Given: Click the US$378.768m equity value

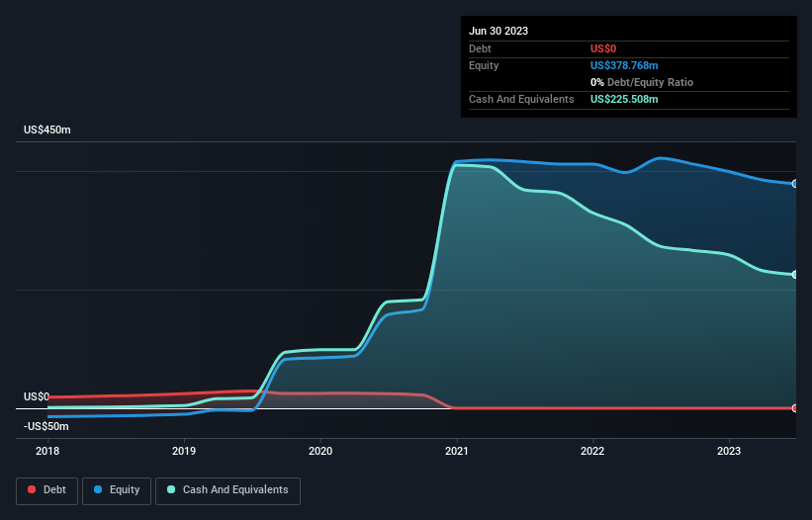Looking at the screenshot, I should (624, 65).
